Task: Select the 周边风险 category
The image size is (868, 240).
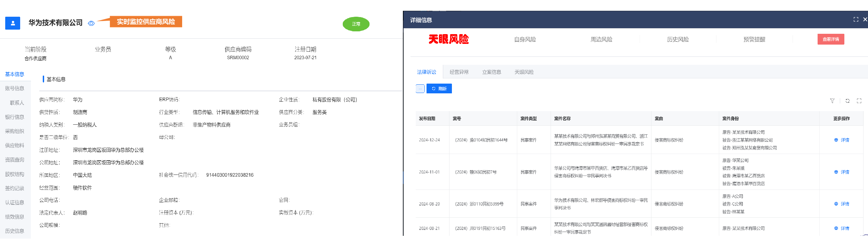Action: pos(601,39)
